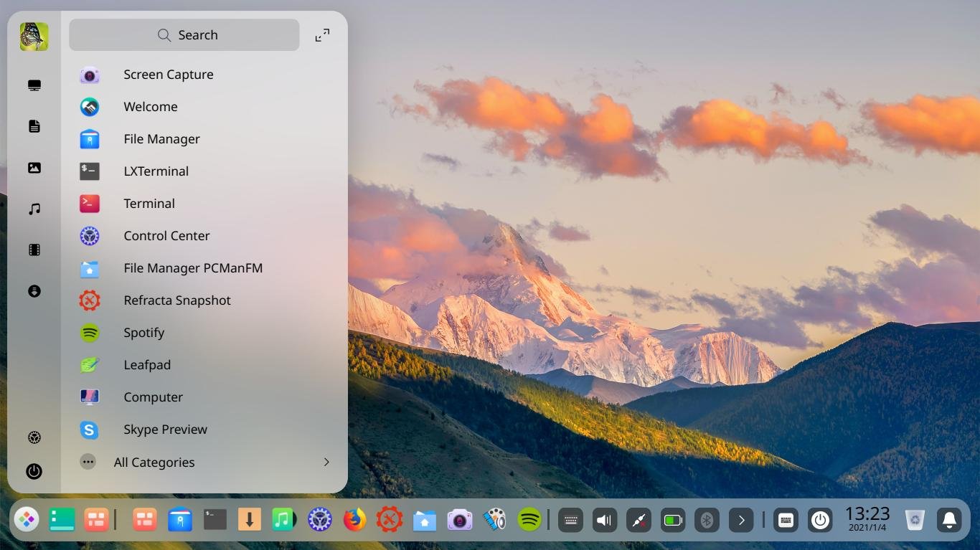This screenshot has height=550, width=980.
Task: Click the butterfly user avatar
Action: (x=33, y=36)
